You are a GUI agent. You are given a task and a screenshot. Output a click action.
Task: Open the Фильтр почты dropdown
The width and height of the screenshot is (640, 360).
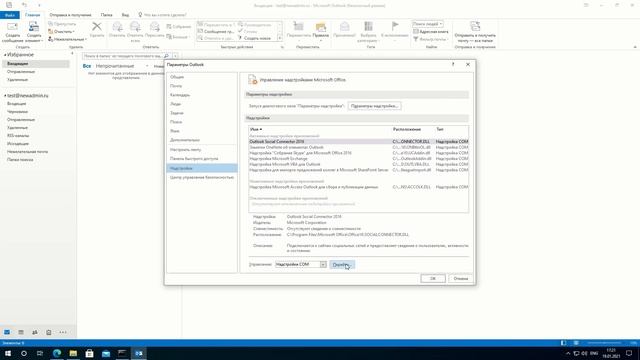pyautogui.click(x=430, y=39)
